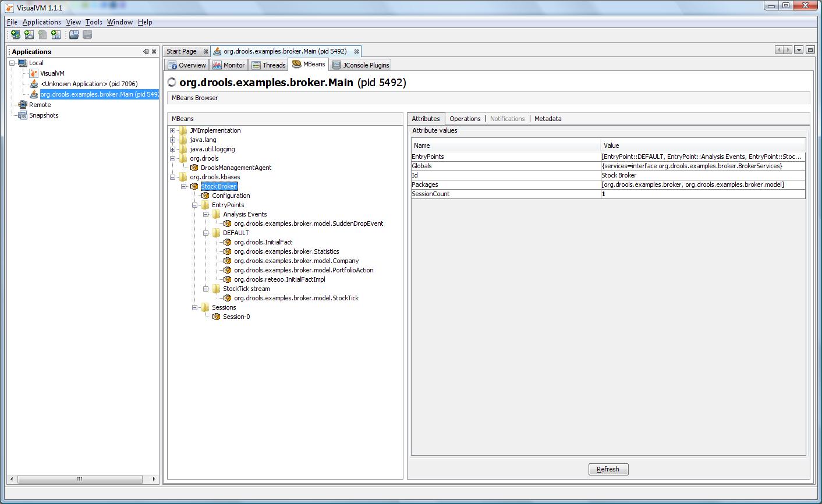Expand the java.lang tree node
The width and height of the screenshot is (822, 504).
pyautogui.click(x=173, y=140)
